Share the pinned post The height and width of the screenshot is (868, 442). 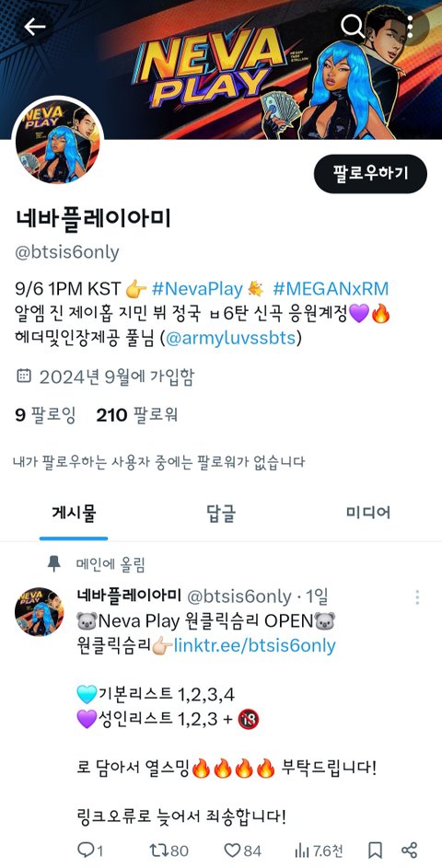410,851
